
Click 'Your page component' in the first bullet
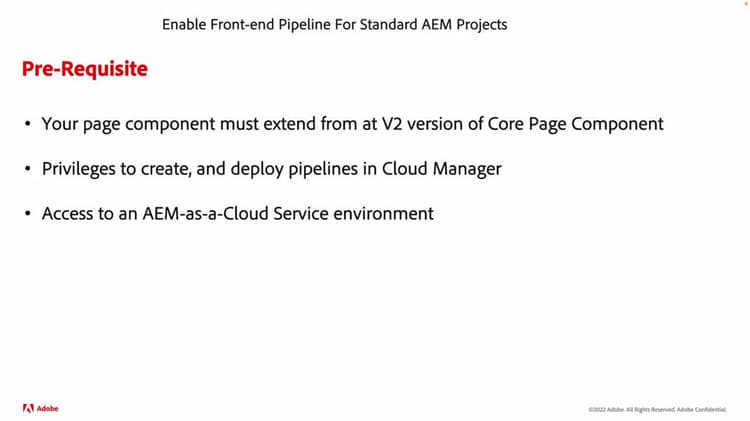[128, 124]
